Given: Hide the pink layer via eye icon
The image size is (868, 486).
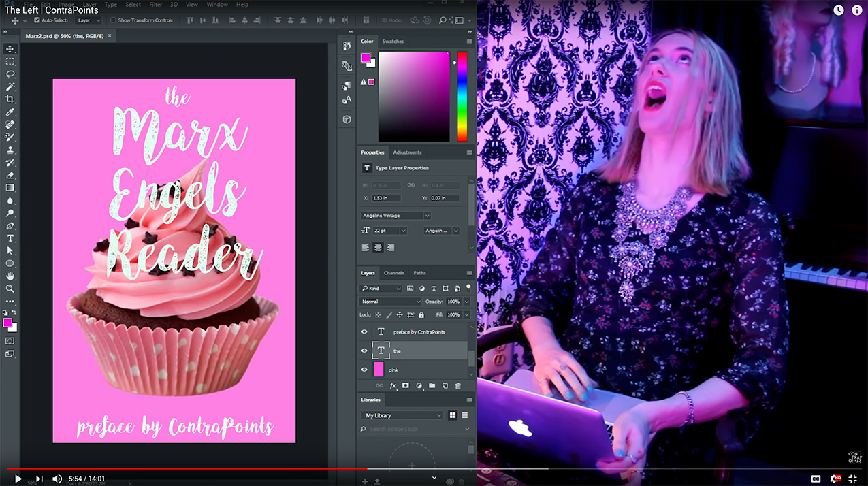Looking at the screenshot, I should [x=364, y=370].
